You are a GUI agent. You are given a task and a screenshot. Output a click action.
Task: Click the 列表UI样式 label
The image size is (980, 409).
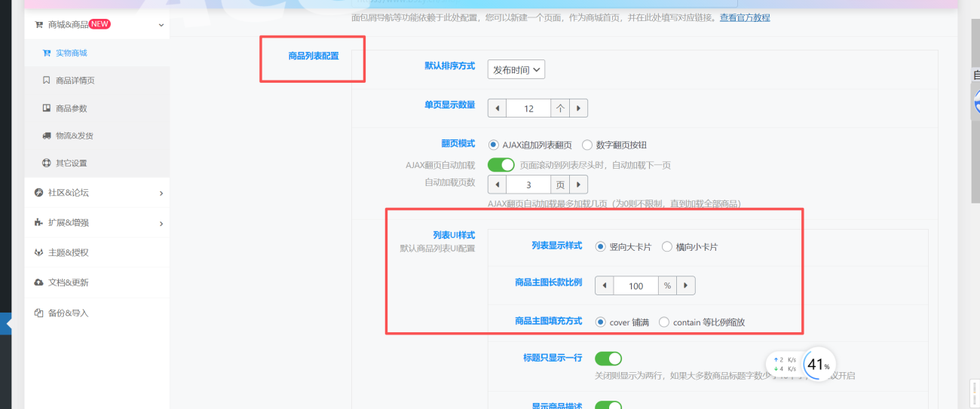(454, 235)
